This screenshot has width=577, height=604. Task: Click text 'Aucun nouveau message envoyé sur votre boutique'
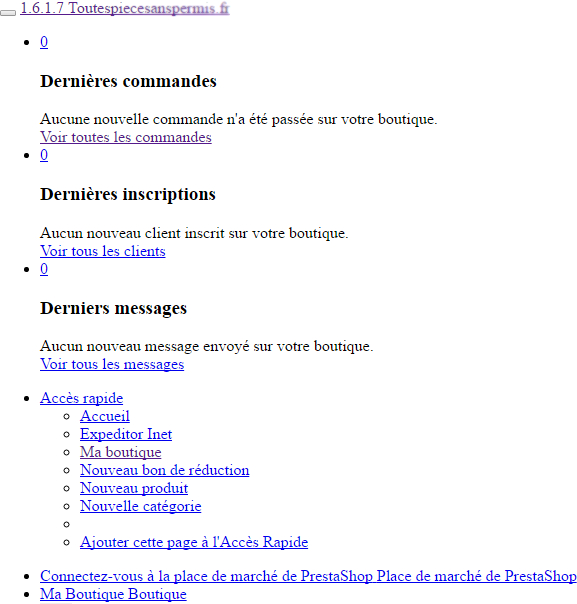coord(206,346)
